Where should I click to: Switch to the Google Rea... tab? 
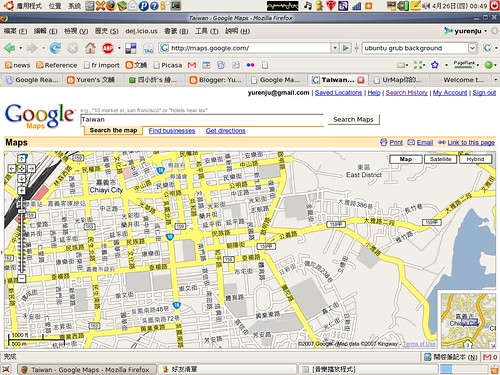click(32, 80)
